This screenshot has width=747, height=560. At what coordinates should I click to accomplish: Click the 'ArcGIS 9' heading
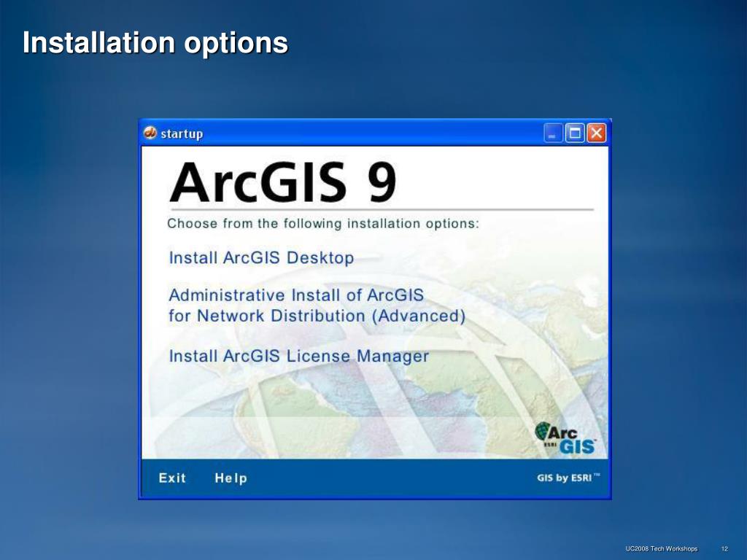pos(283,183)
